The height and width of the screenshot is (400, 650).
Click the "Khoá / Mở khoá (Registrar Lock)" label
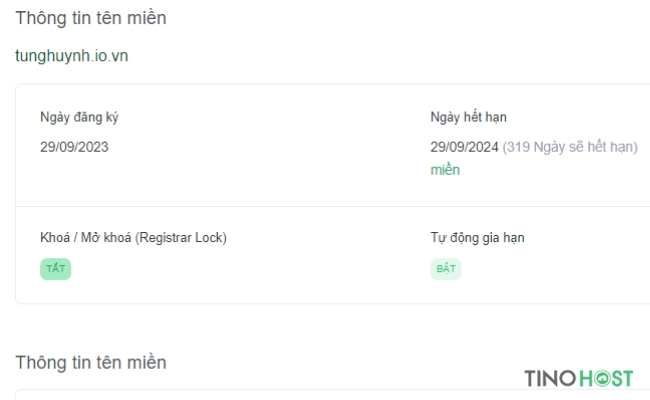tap(133, 238)
